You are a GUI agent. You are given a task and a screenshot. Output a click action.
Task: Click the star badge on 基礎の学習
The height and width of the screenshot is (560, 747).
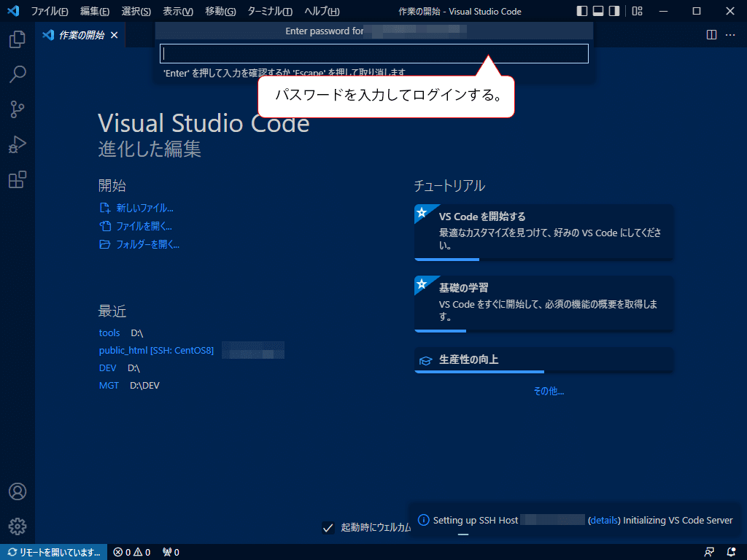coord(422,284)
